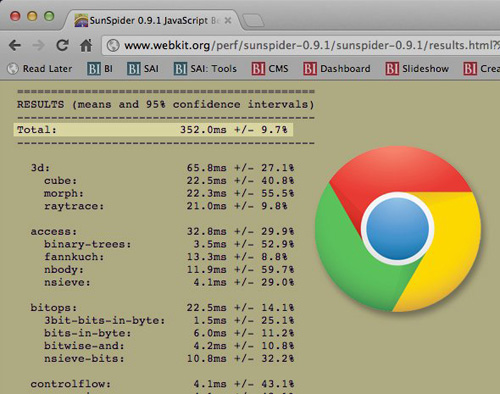The width and height of the screenshot is (500, 394).
Task: Open the home page
Action: 86,45
